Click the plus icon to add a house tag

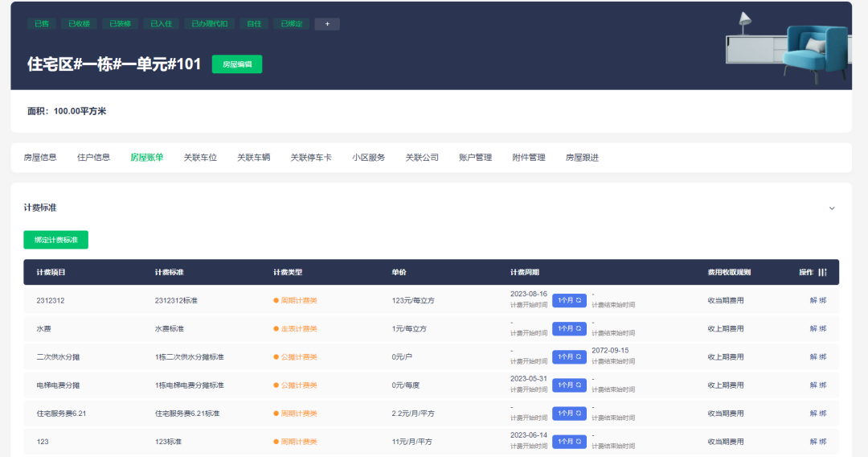327,24
